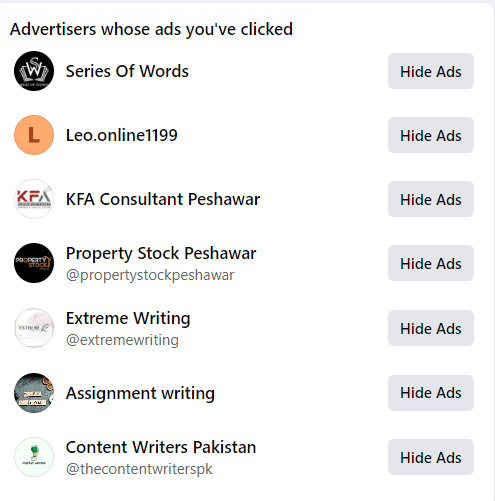495x501 pixels.
Task: Hide ads from Leo.online1199
Action: [x=431, y=135]
